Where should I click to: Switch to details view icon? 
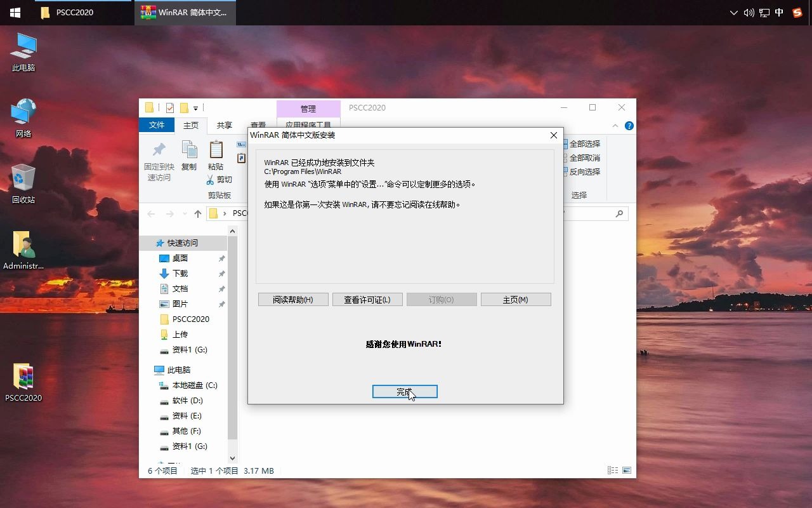(x=613, y=471)
